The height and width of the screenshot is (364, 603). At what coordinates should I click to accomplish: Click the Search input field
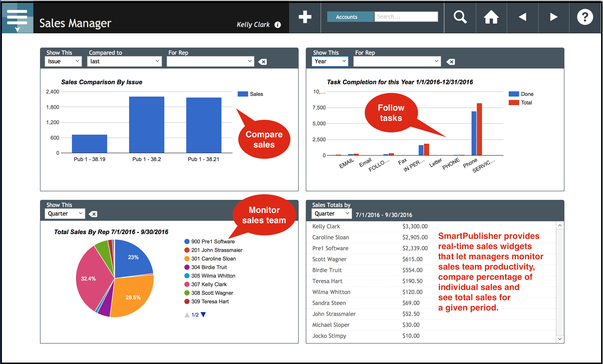[x=406, y=17]
